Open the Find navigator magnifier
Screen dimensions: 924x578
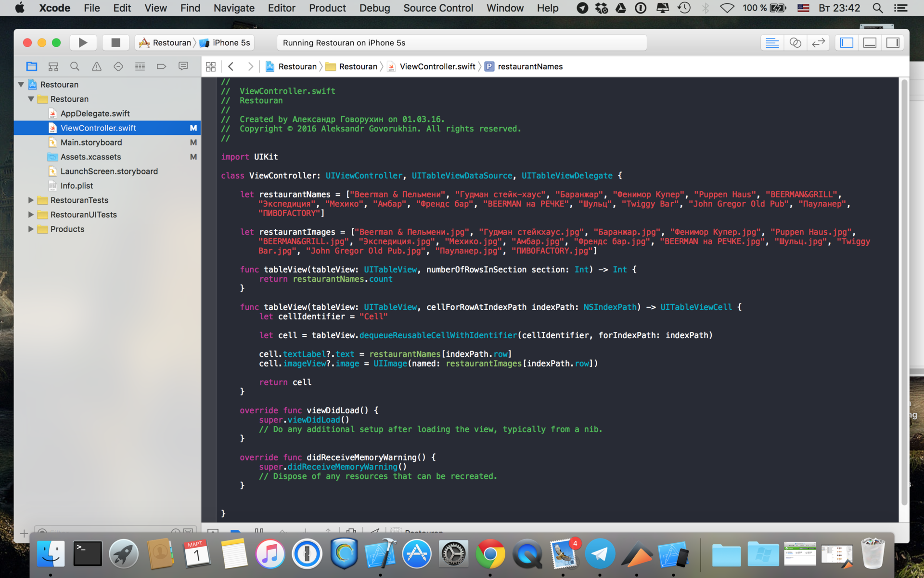75,66
